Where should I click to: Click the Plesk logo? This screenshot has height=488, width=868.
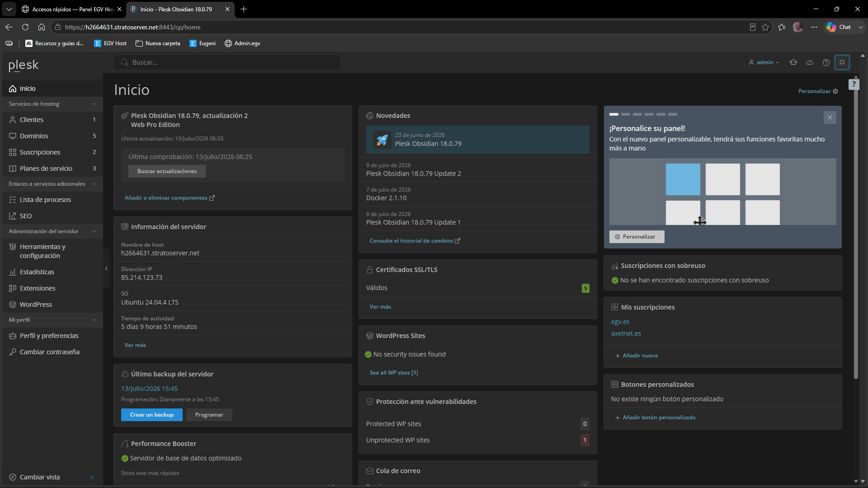24,66
